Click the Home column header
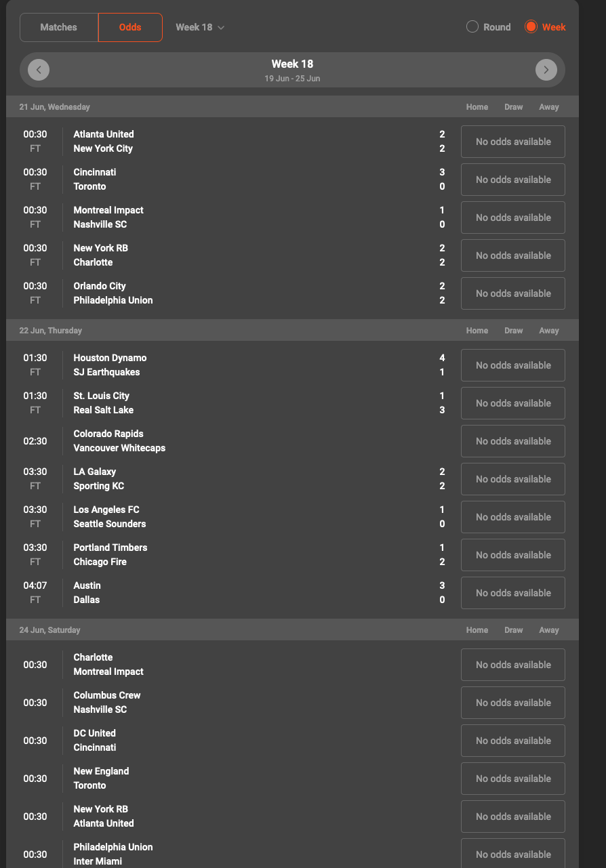 (x=477, y=106)
